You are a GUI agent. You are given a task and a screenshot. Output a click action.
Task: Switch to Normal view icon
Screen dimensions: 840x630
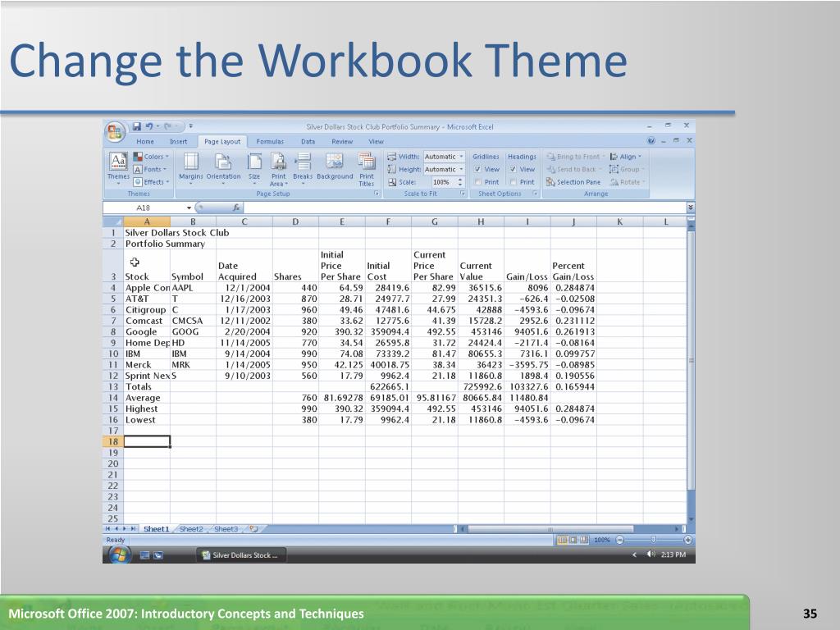pos(562,540)
